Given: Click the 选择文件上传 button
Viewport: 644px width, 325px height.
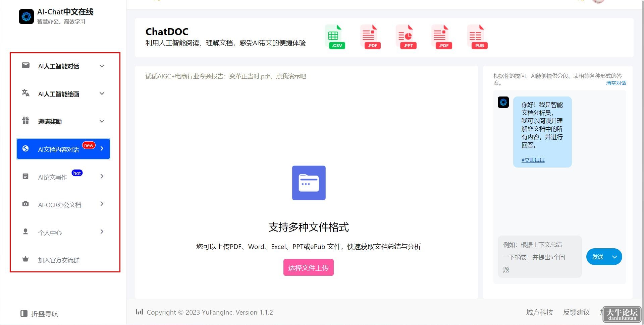Looking at the screenshot, I should coord(309,267).
